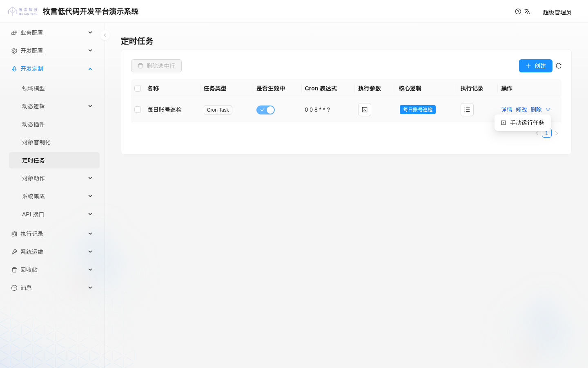Click the refresh table icon

coord(559,66)
